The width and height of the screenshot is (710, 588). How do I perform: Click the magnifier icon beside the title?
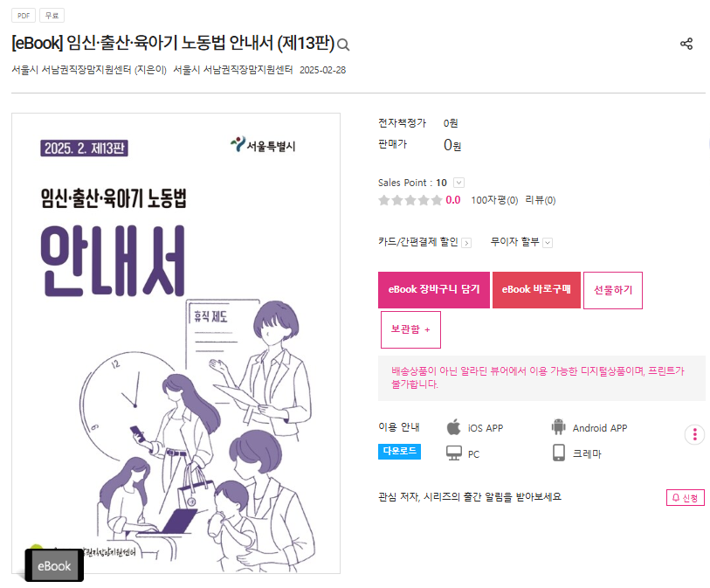pyautogui.click(x=344, y=45)
